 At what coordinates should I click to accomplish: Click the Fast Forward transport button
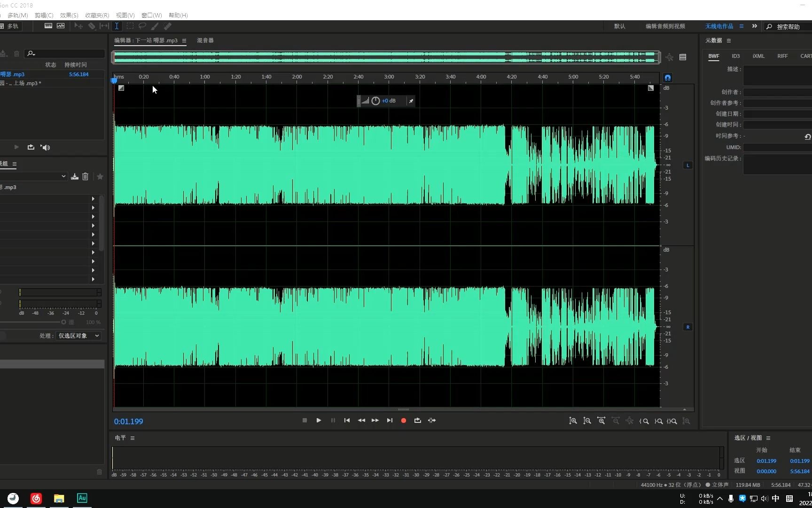point(375,421)
